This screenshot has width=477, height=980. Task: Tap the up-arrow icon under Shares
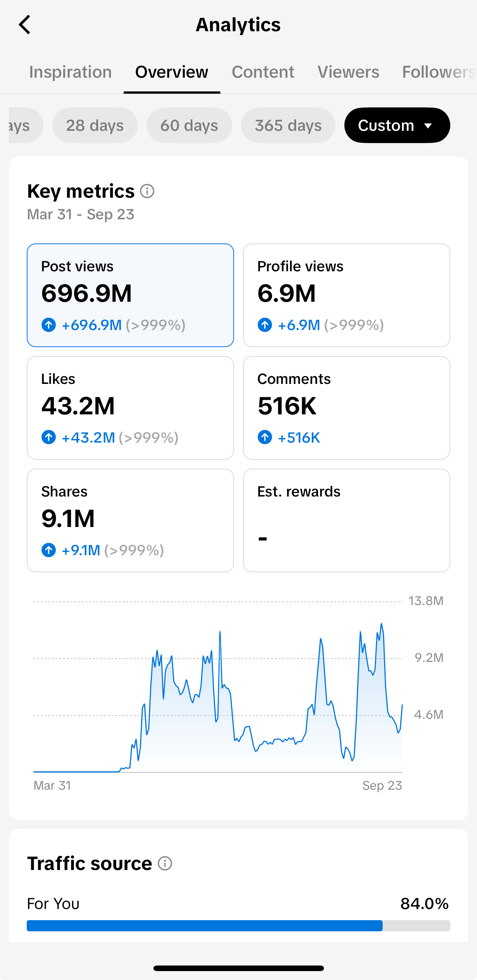tap(49, 550)
